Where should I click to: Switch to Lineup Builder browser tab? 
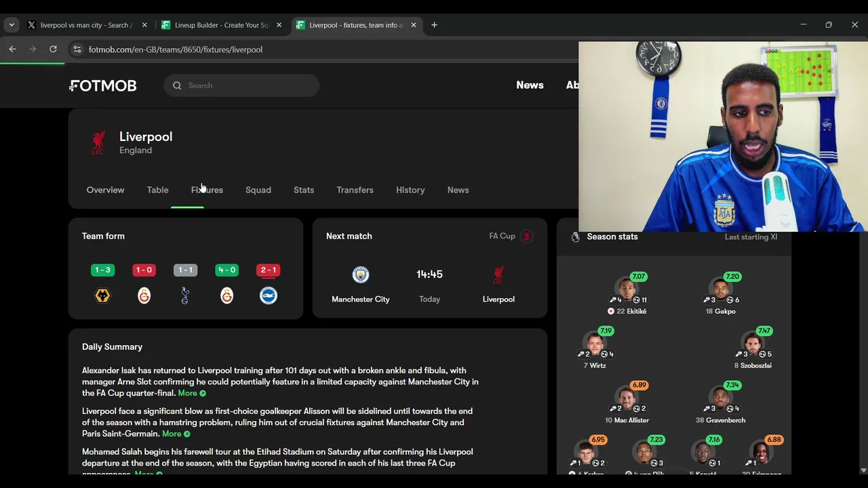click(222, 25)
